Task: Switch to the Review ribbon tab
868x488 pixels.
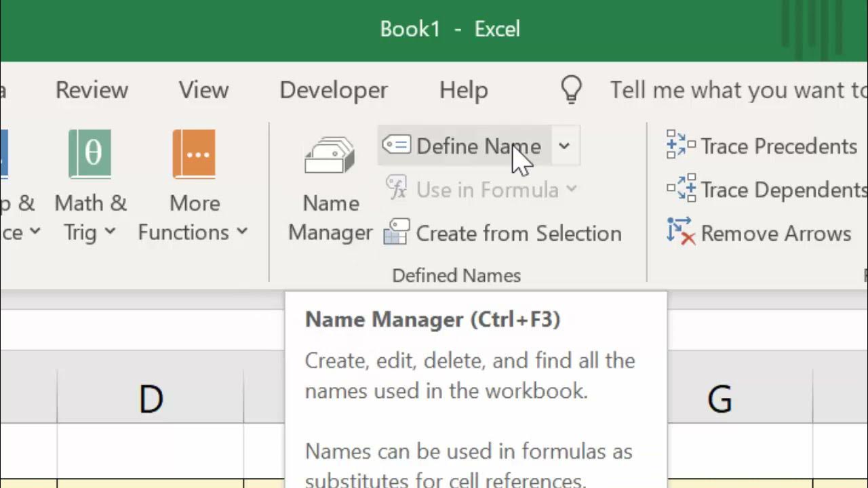Action: click(x=92, y=90)
